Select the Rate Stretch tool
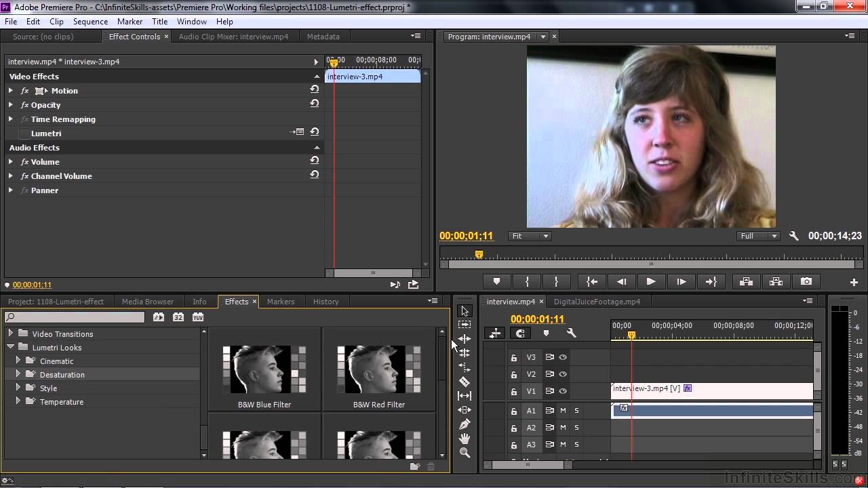 (465, 367)
